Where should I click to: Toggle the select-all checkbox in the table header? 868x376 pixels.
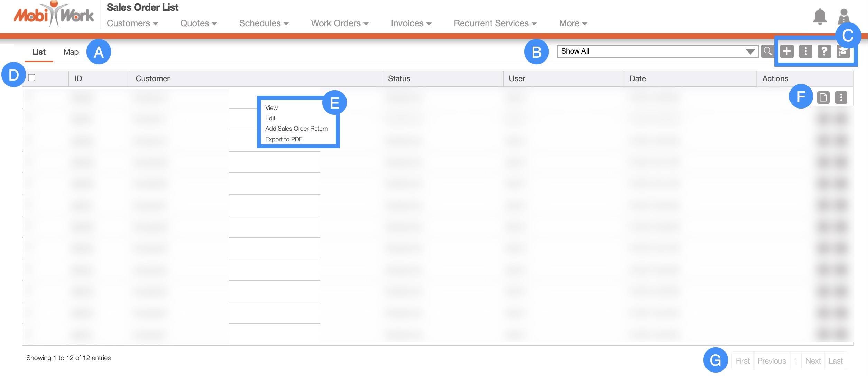(32, 78)
